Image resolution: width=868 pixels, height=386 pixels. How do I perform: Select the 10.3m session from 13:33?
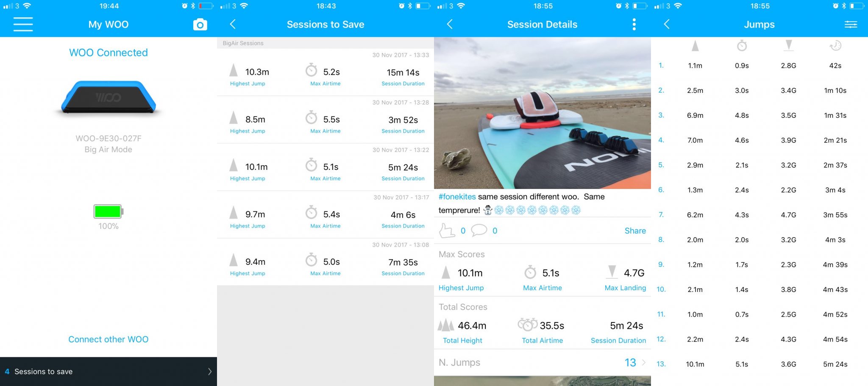(x=325, y=72)
